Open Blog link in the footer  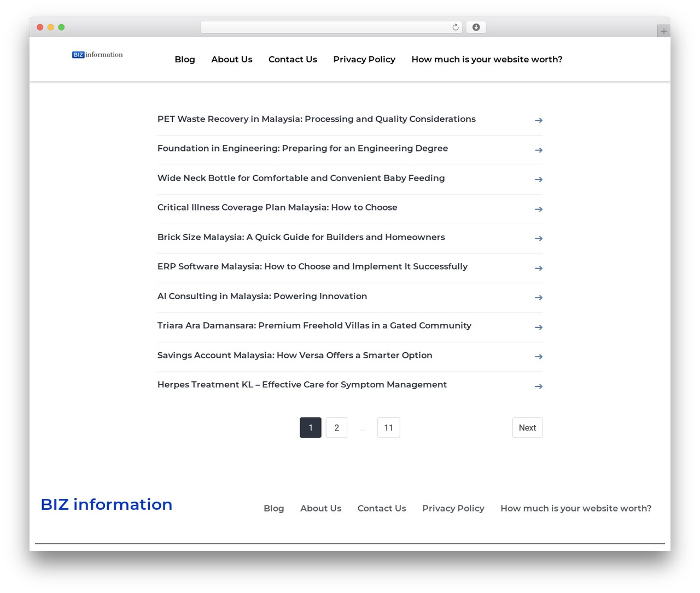pyautogui.click(x=274, y=508)
